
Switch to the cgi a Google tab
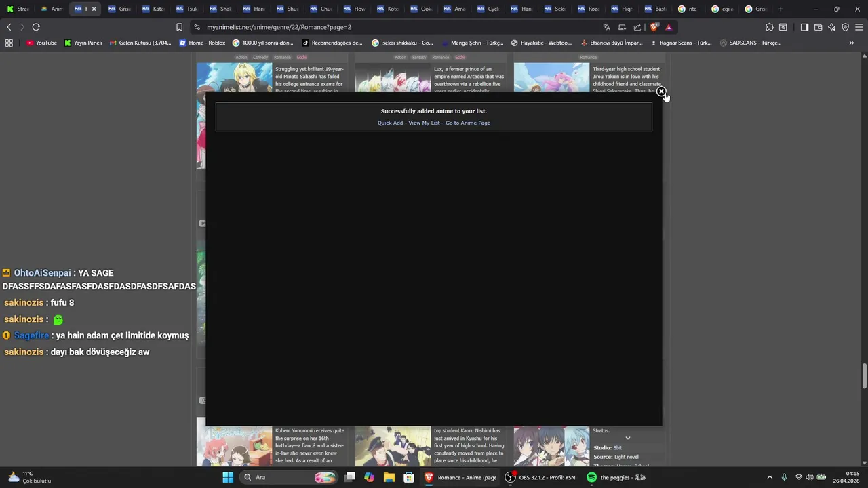click(x=723, y=9)
